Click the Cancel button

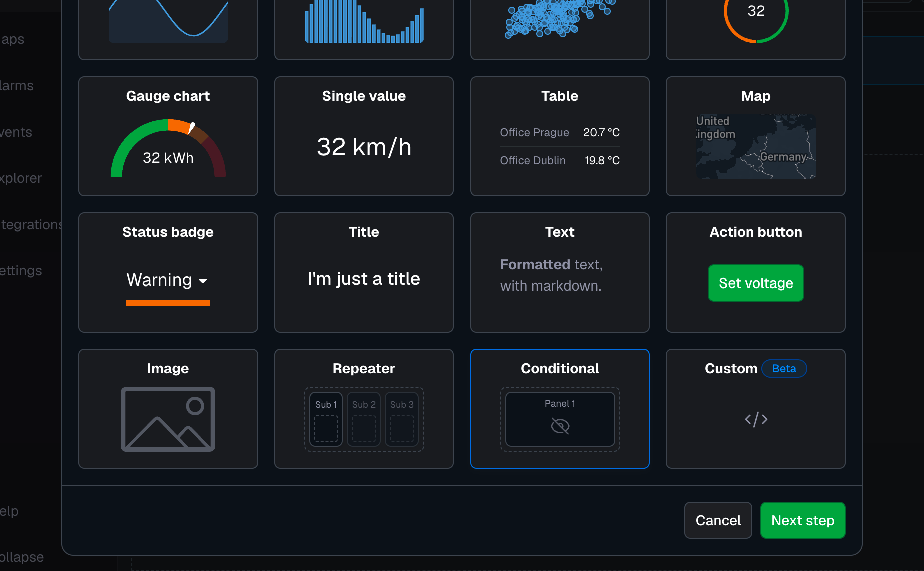click(x=718, y=520)
